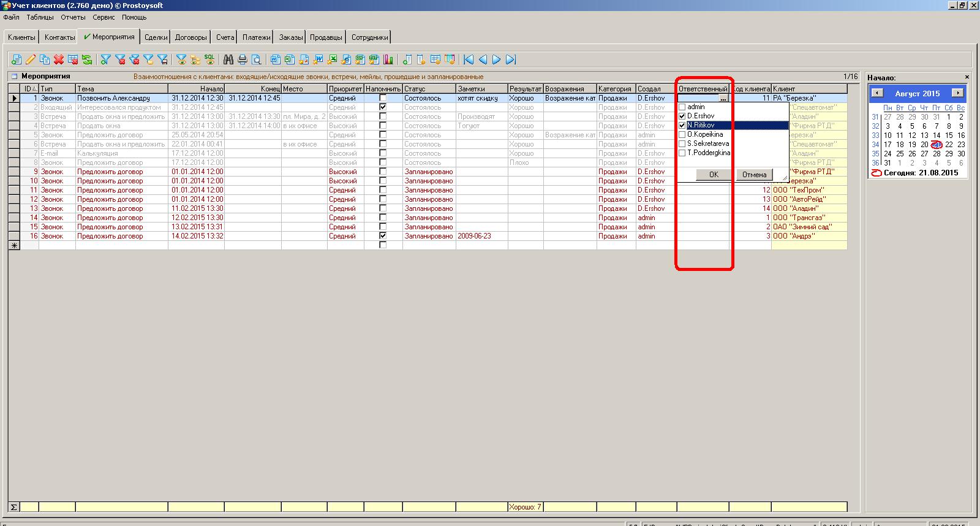Toggle reminder checkbox for row ID 2

[x=383, y=107]
